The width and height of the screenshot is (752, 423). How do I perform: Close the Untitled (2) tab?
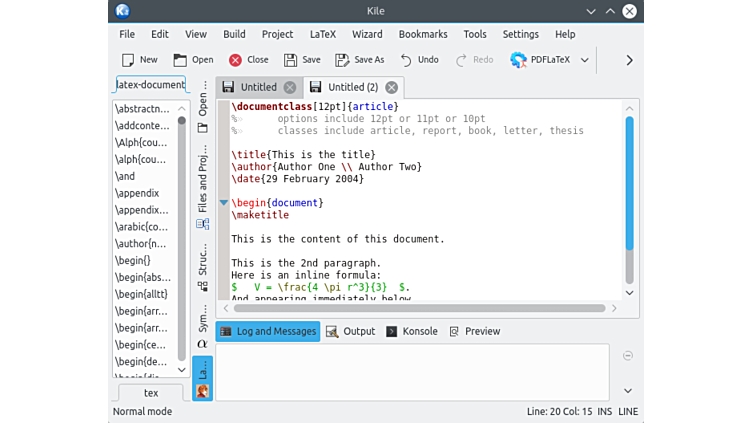coord(391,87)
